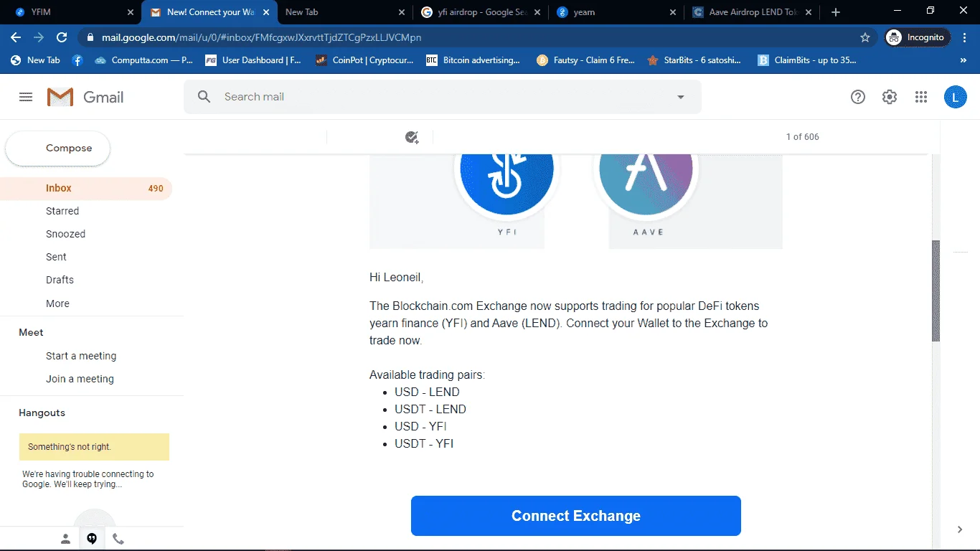
Task: Open the Incognito profile indicator
Action: [918, 37]
